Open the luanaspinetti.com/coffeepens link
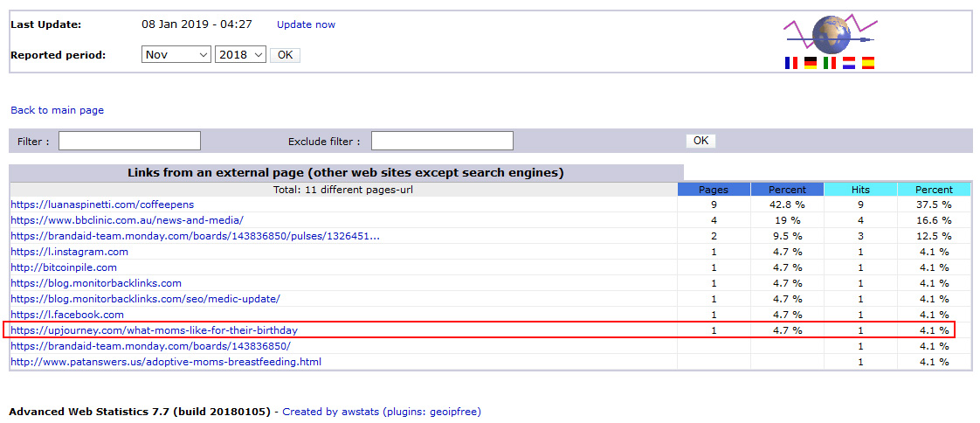The height and width of the screenshot is (423, 980). tap(102, 205)
